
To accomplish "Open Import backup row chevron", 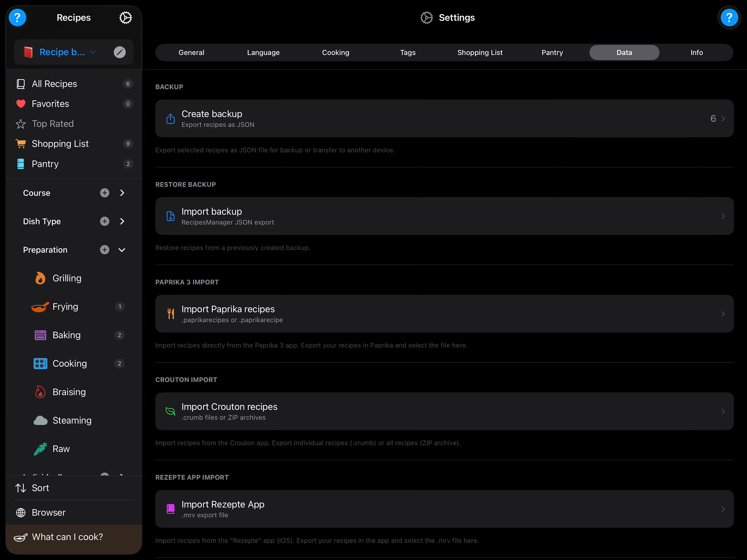I will 723,216.
